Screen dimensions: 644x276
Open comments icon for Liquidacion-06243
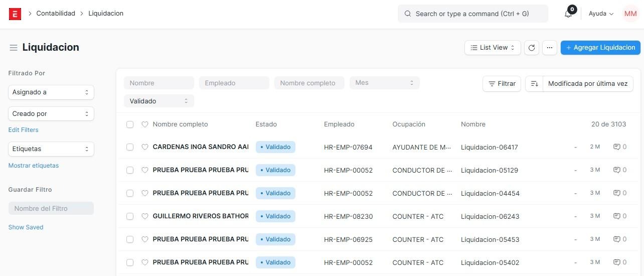[x=620, y=216]
